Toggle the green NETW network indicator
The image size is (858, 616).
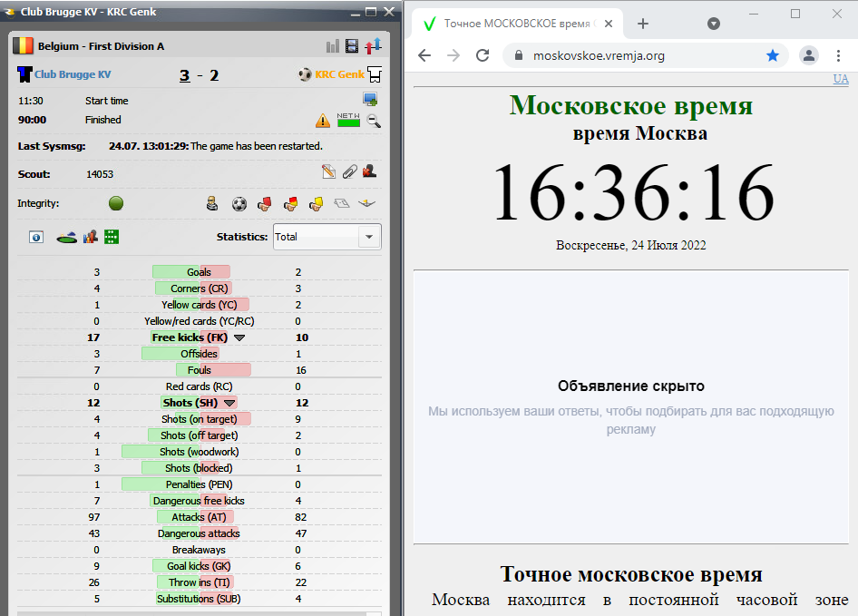coord(348,120)
